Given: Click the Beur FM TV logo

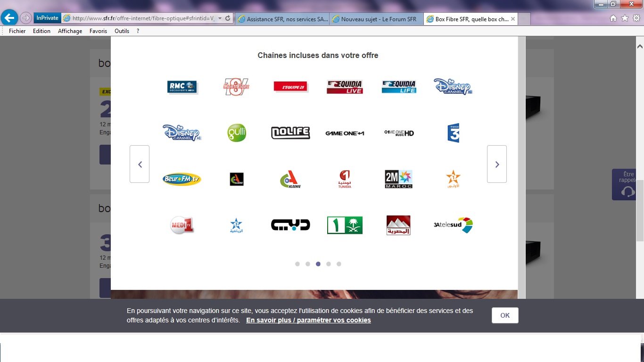Looking at the screenshot, I should [x=182, y=179].
